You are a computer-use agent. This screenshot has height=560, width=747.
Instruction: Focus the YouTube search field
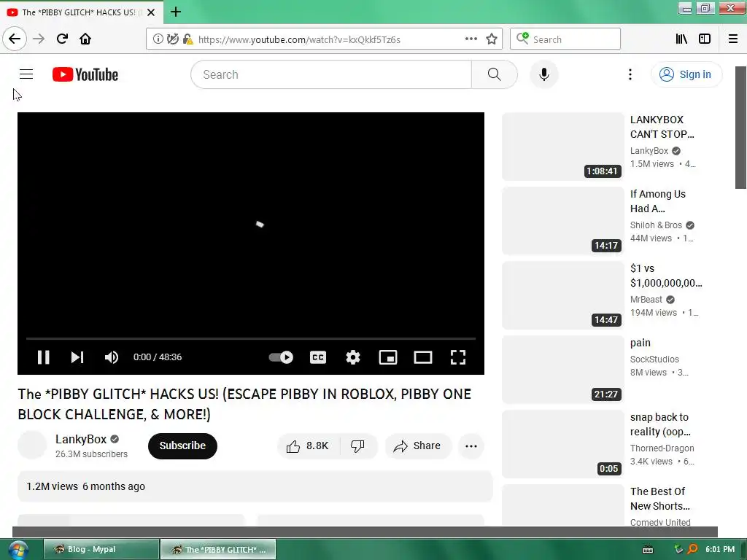(331, 74)
